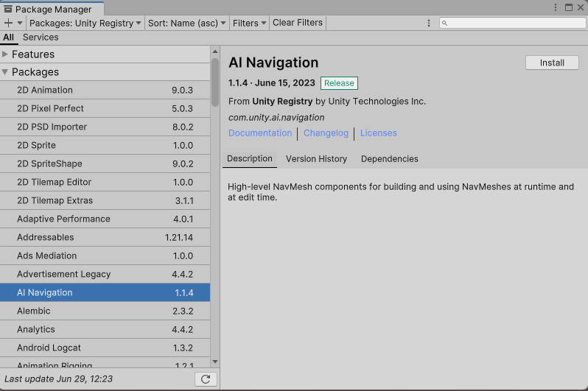Maximize the Package Manager window

569,7
